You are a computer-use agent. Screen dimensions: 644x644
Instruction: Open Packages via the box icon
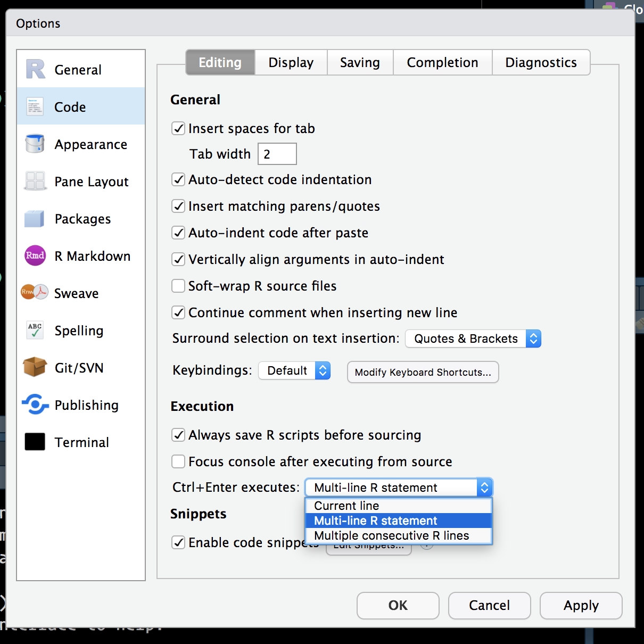(x=35, y=218)
